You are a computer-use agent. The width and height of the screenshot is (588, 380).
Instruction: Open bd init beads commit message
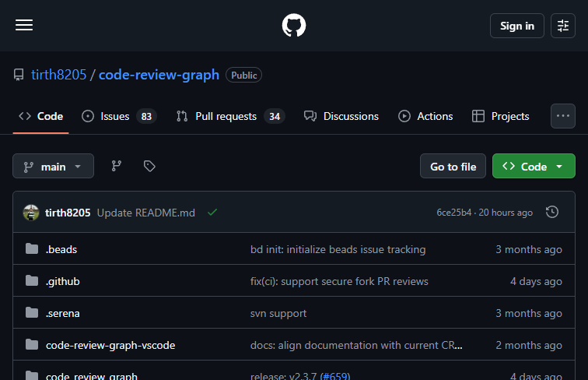pyautogui.click(x=338, y=249)
